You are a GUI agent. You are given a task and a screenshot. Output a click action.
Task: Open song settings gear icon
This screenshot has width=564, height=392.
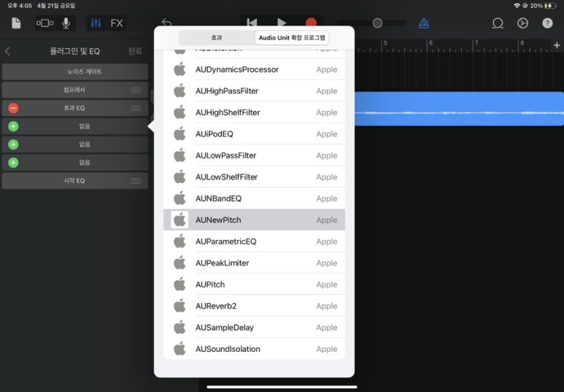click(x=522, y=23)
